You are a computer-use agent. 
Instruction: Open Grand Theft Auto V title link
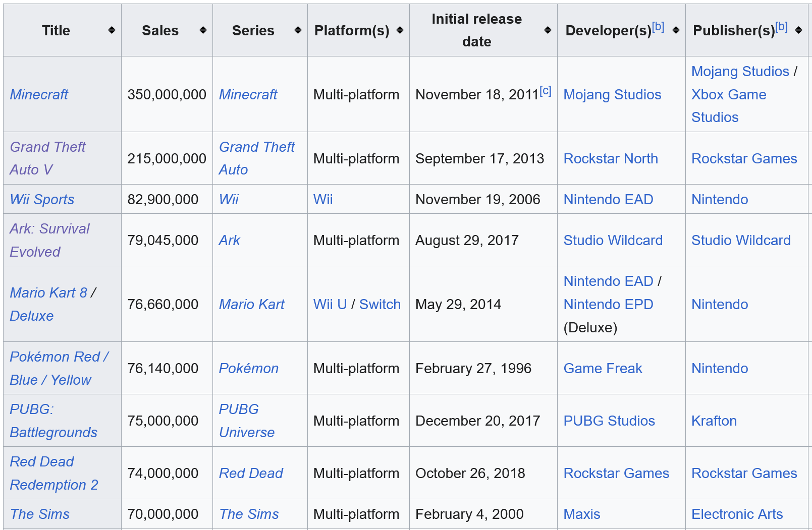[x=47, y=158]
